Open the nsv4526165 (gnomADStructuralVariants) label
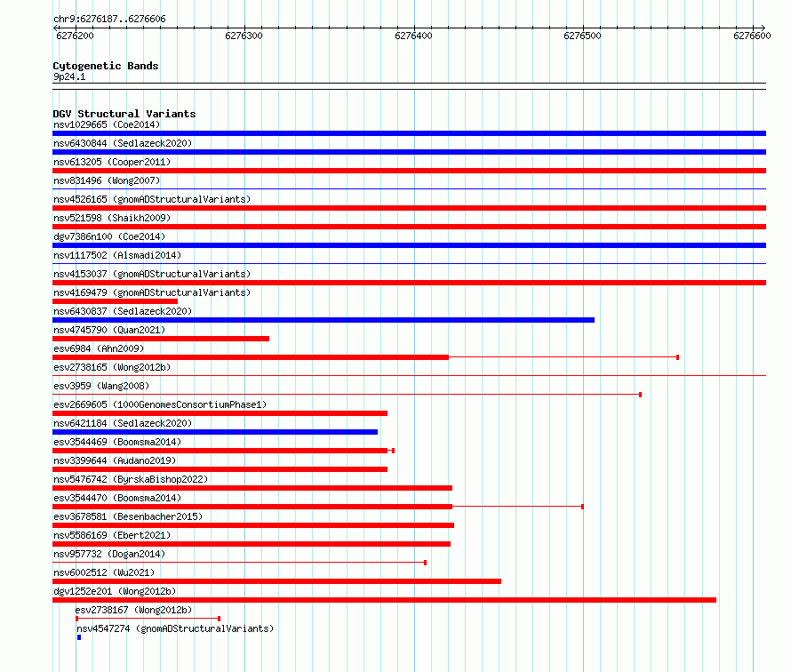Screen dimensions: 791x672 pyautogui.click(x=152, y=199)
